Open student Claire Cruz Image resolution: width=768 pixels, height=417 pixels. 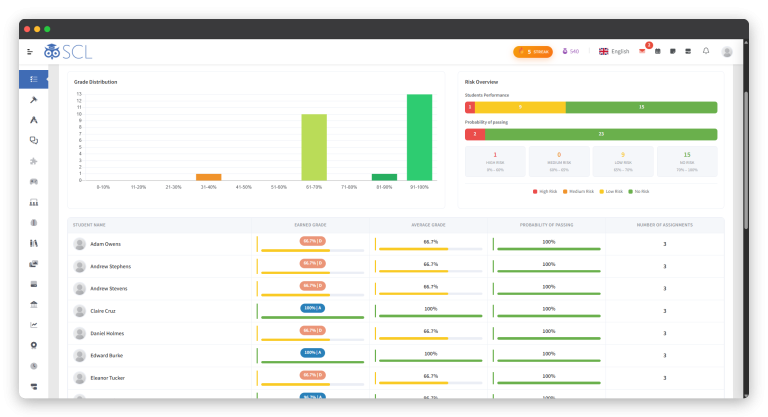click(x=103, y=311)
